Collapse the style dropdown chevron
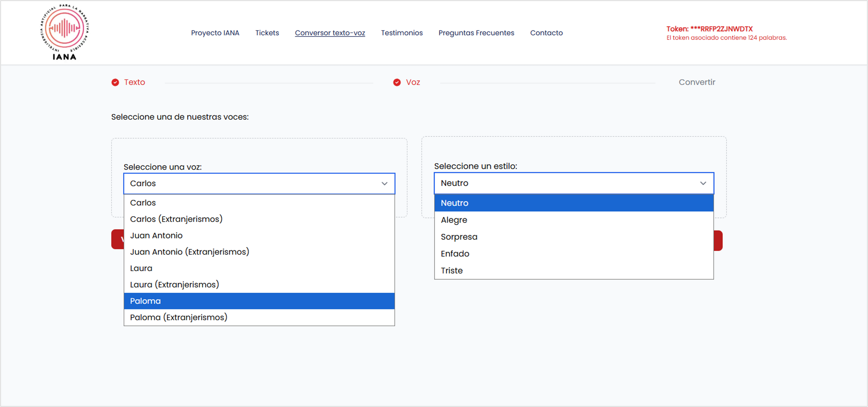868x407 pixels. pos(703,183)
